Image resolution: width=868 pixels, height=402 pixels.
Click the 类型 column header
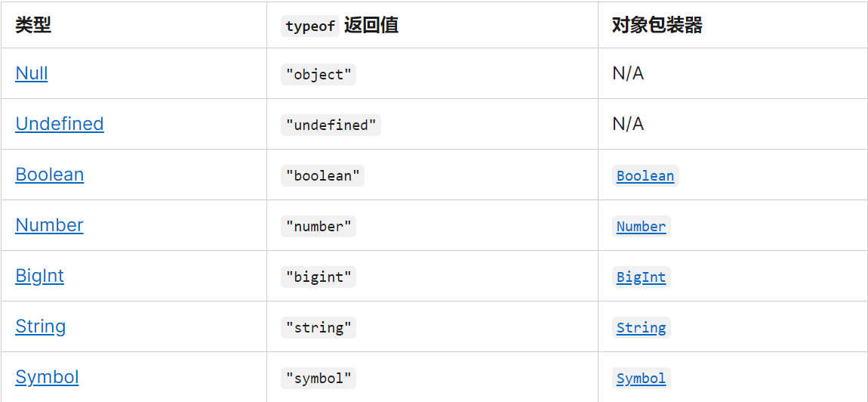pos(33,25)
